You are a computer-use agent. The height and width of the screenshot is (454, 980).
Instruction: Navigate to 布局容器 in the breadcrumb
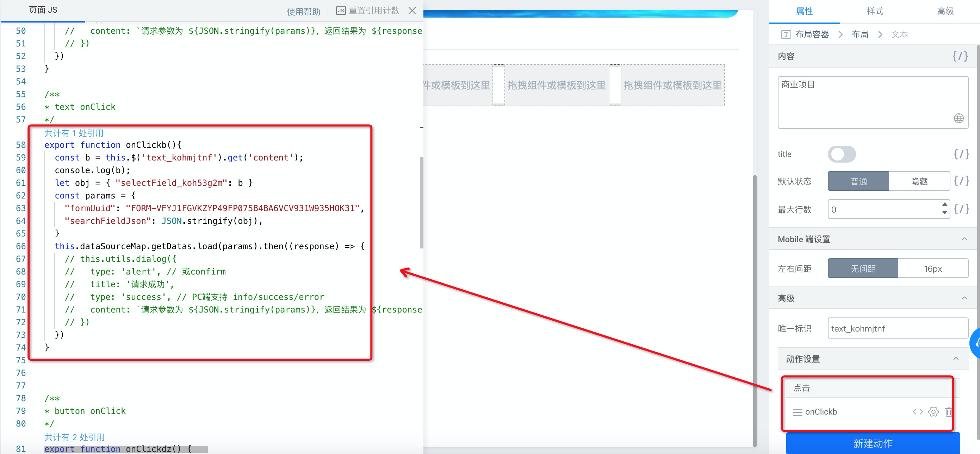812,34
